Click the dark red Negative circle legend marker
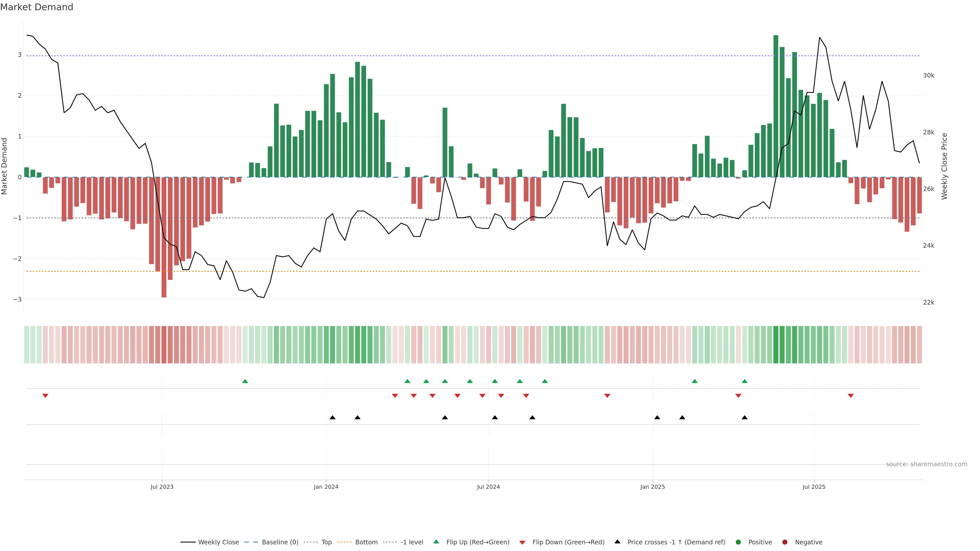The height and width of the screenshot is (551, 980). coord(785,542)
